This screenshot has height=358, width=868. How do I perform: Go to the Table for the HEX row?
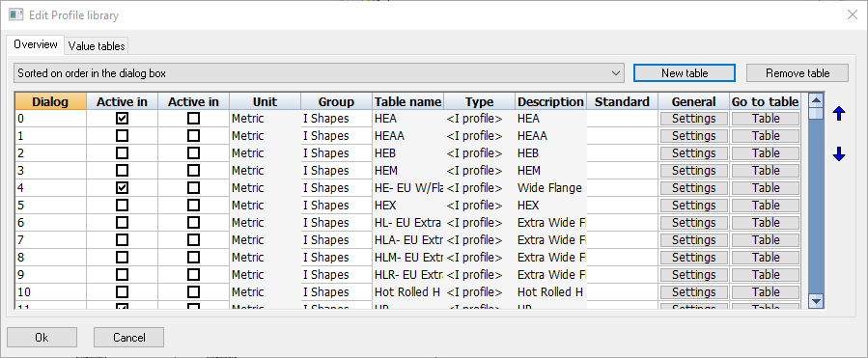pos(766,206)
